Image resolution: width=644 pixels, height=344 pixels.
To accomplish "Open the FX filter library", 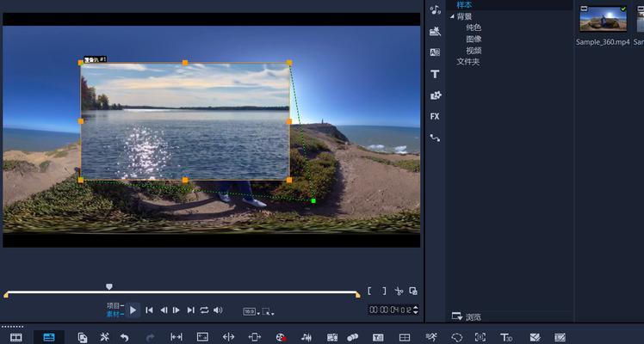I will (435, 117).
